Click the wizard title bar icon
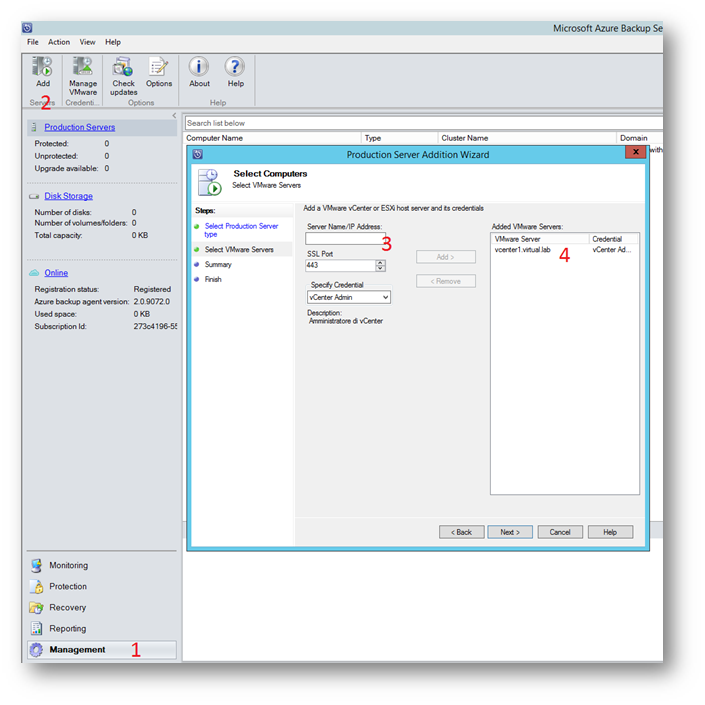This screenshot has width=705, height=705. click(198, 155)
